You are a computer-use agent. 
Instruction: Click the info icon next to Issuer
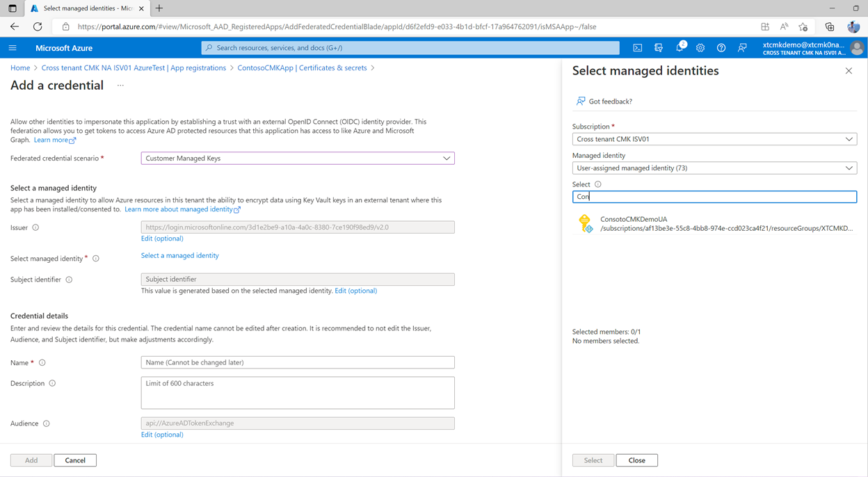click(35, 227)
